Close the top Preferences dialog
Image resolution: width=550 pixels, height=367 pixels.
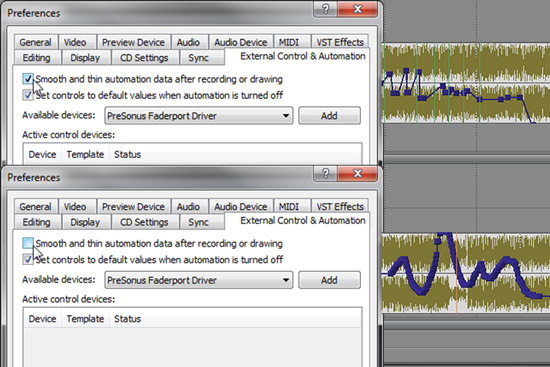(357, 9)
